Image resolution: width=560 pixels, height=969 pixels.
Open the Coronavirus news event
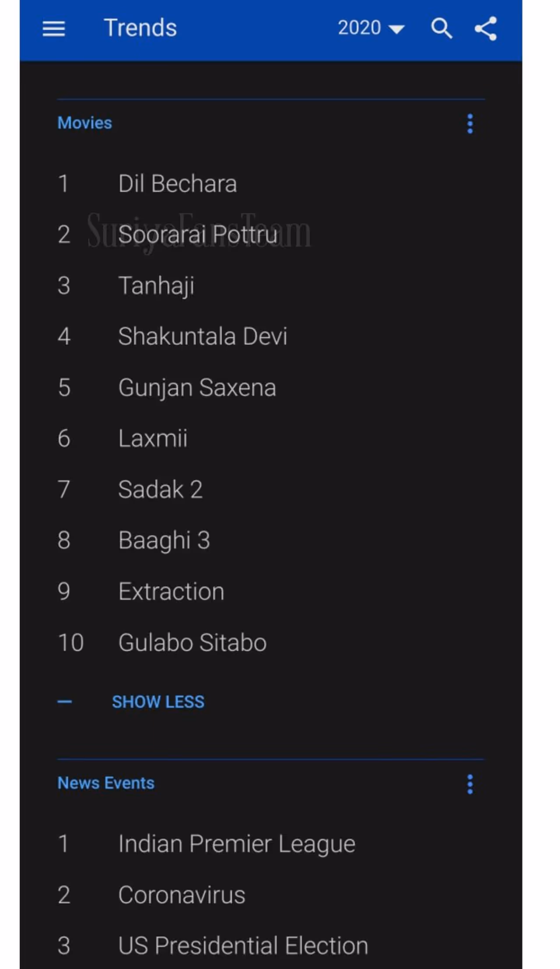pyautogui.click(x=182, y=895)
